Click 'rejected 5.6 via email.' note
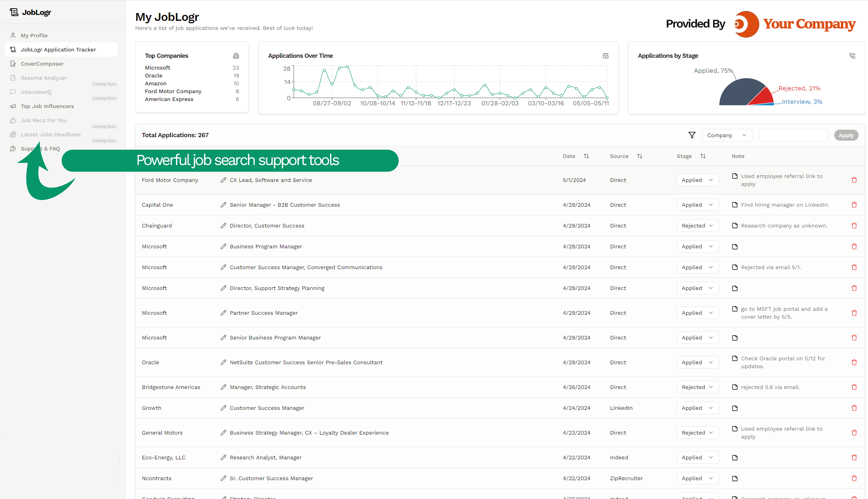This screenshot has height=499, width=868. (770, 387)
